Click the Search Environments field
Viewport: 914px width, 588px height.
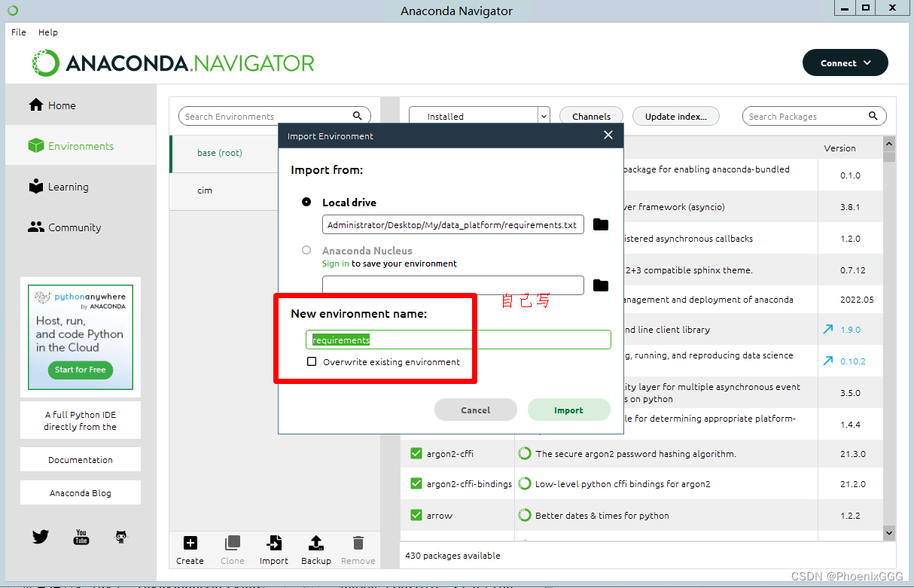[x=275, y=116]
